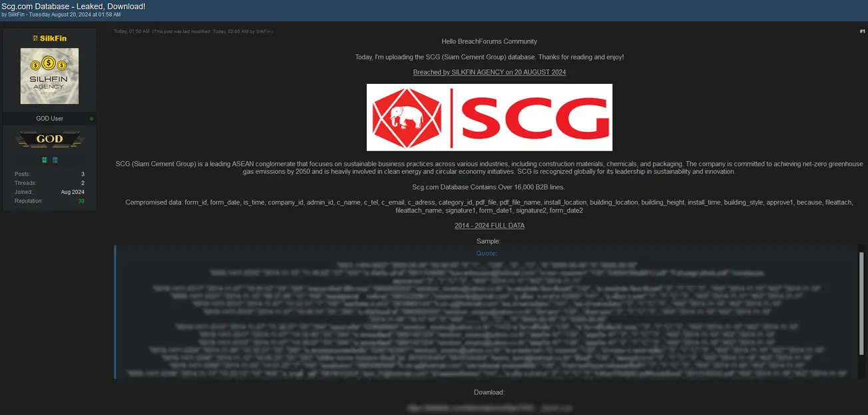Click the '2014 - 2024 FULL DATA' underlined text
Screen dimensions: 868x415
point(489,225)
